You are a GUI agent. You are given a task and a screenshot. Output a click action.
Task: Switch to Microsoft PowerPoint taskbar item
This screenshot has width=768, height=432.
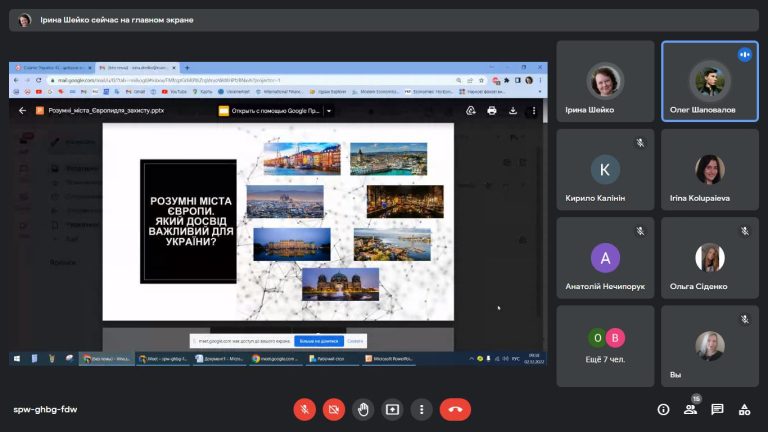(389, 359)
